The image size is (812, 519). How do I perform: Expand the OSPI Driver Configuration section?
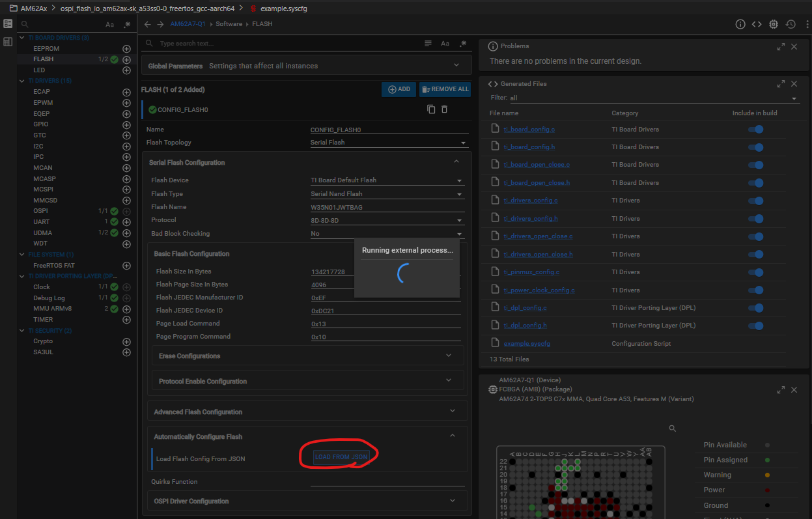coord(307,501)
